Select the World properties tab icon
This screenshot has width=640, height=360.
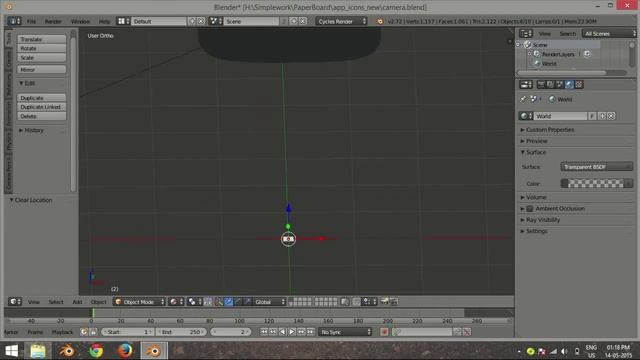tap(569, 84)
